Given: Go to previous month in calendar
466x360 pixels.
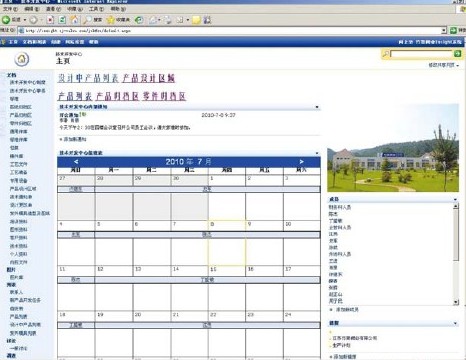Looking at the screenshot, I should click(76, 162).
